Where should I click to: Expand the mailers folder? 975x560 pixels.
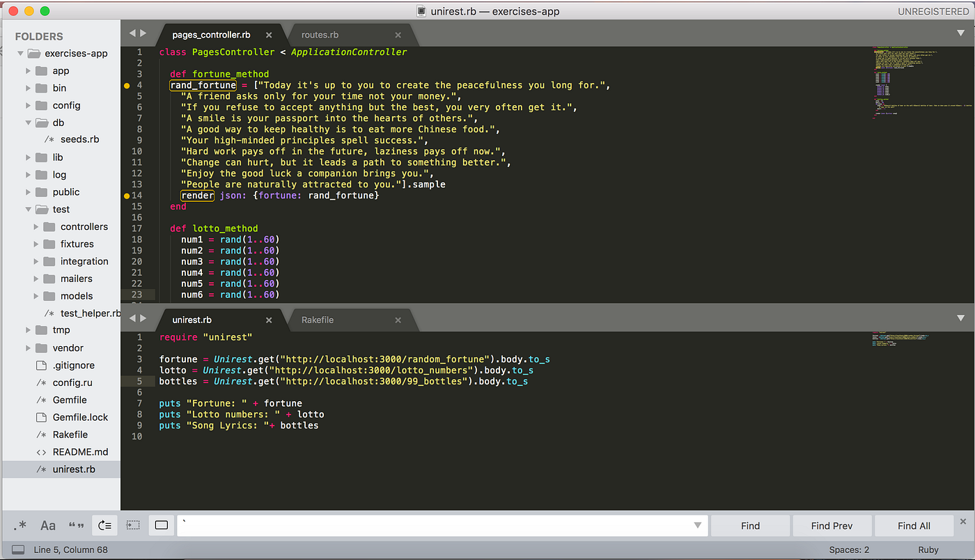pos(36,279)
